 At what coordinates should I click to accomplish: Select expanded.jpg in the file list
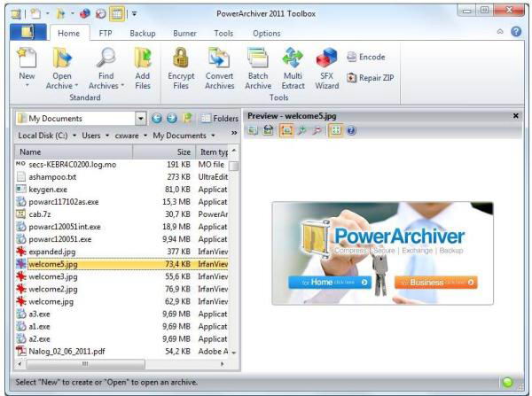point(121,252)
